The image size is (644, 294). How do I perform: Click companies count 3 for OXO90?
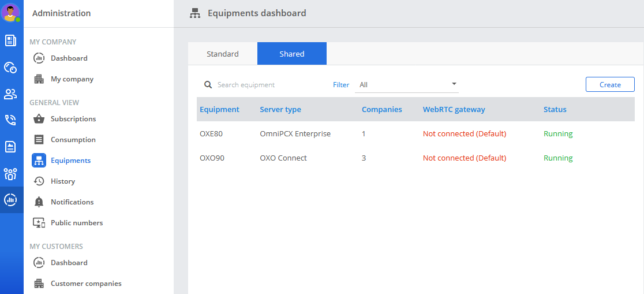click(364, 158)
